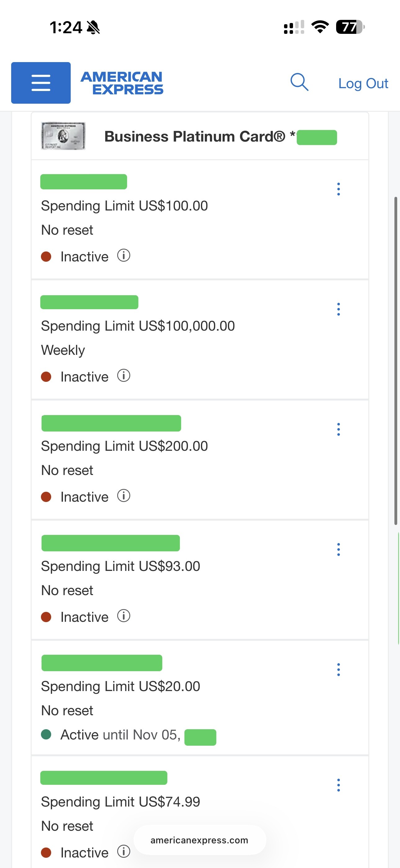Tap the search magnifier icon
The height and width of the screenshot is (868, 400).
299,82
